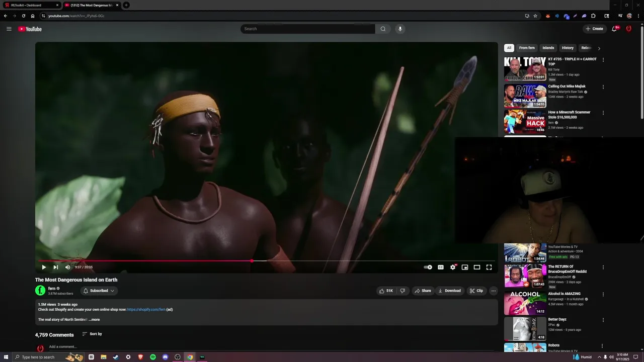The image size is (644, 362).
Task: Click the YouTube search field
Action: click(307, 29)
